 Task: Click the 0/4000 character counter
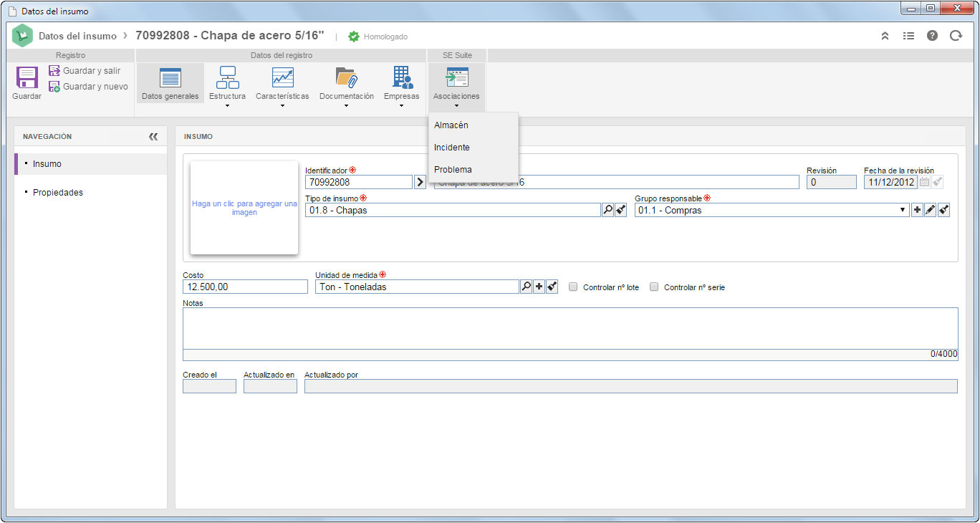click(x=943, y=354)
